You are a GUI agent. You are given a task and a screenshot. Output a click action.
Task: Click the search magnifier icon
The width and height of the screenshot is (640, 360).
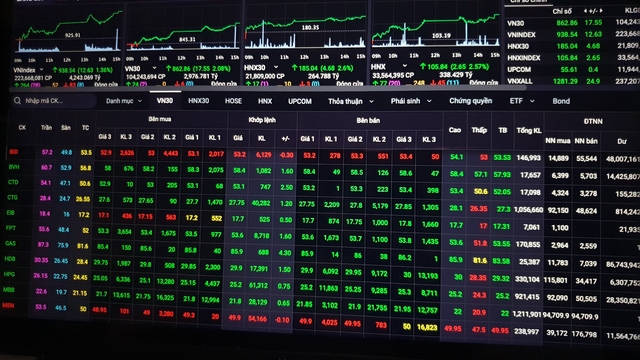[17, 100]
